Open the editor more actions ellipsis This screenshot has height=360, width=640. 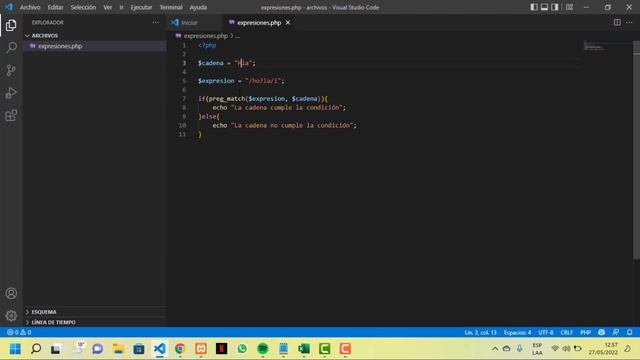(x=629, y=22)
